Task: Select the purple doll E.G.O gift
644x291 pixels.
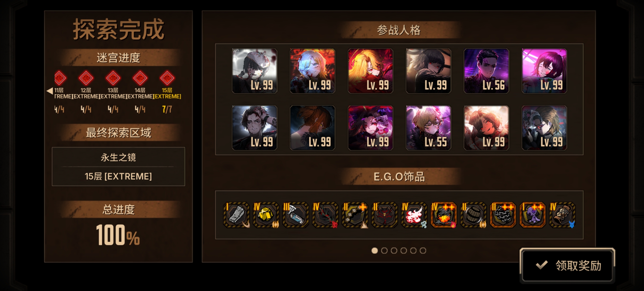Action: coord(533,215)
